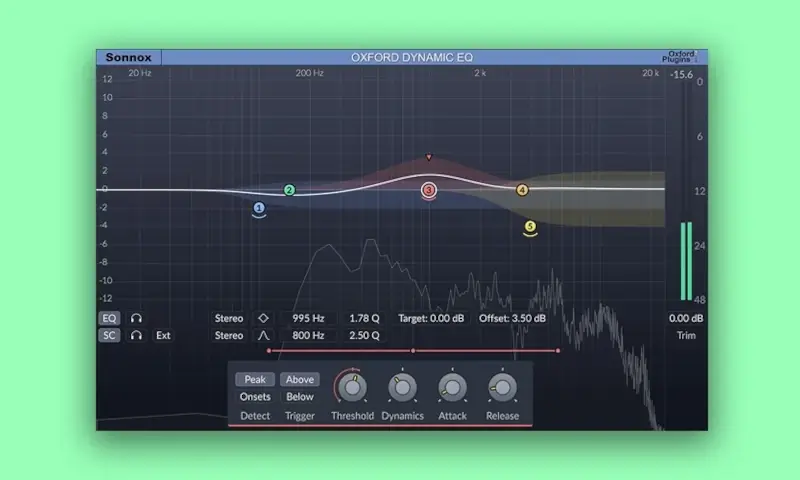Click the green output level meter
The image size is (800, 480).
[x=686, y=261]
